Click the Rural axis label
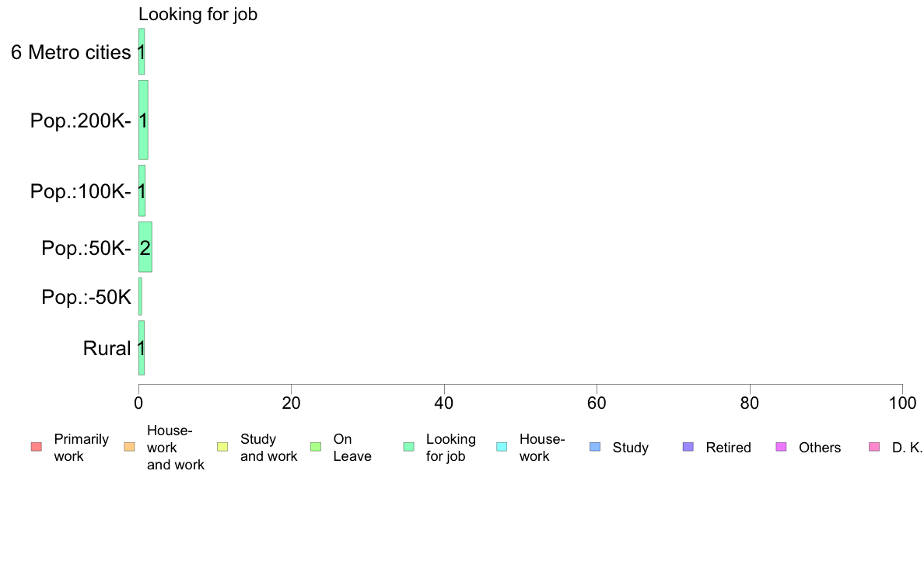 [107, 348]
